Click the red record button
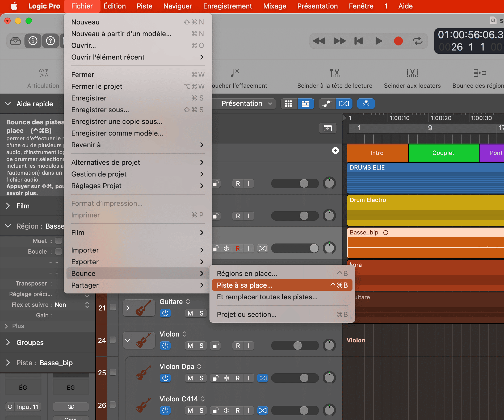This screenshot has height=420, width=504. 398,41
